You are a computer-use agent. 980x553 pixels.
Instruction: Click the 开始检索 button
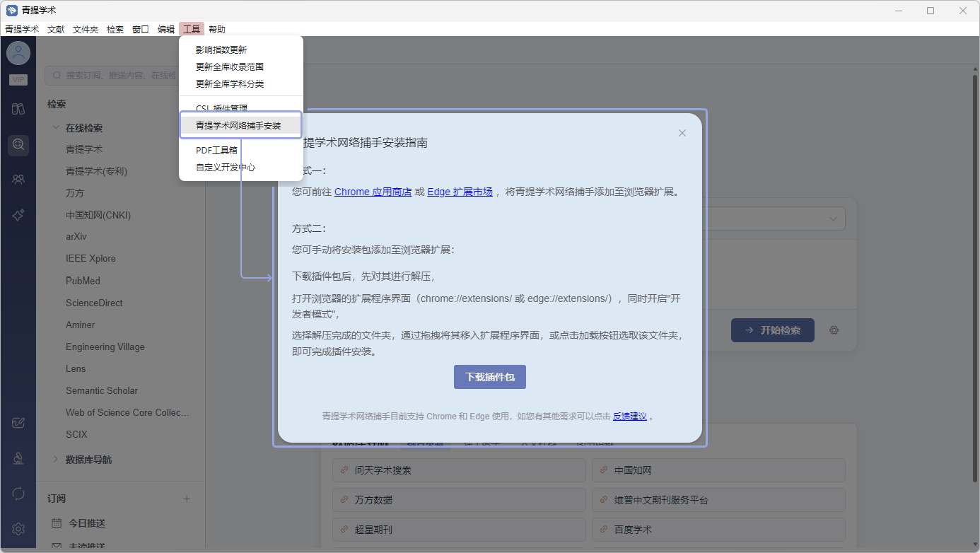(773, 330)
